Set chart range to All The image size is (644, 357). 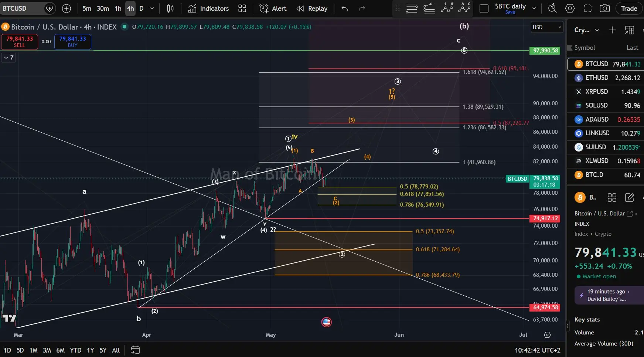pos(116,350)
